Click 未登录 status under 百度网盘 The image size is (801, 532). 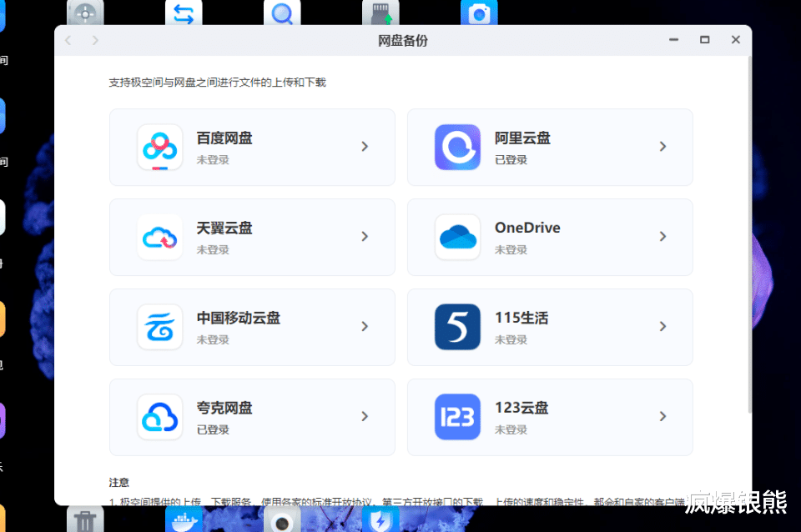click(x=213, y=160)
